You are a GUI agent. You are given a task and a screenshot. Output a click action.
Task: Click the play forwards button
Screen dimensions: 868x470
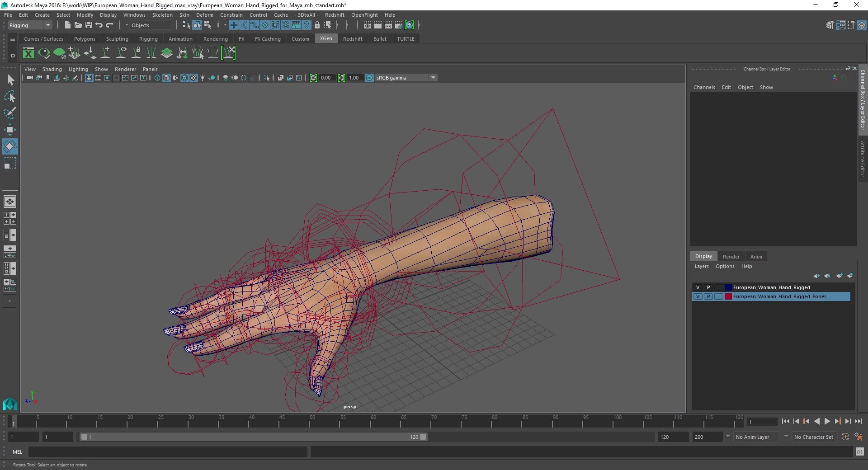pyautogui.click(x=827, y=421)
